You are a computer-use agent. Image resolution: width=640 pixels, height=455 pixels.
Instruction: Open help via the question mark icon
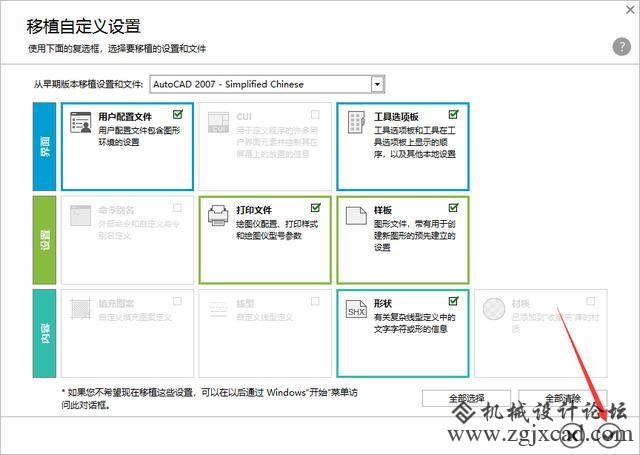pos(620,47)
